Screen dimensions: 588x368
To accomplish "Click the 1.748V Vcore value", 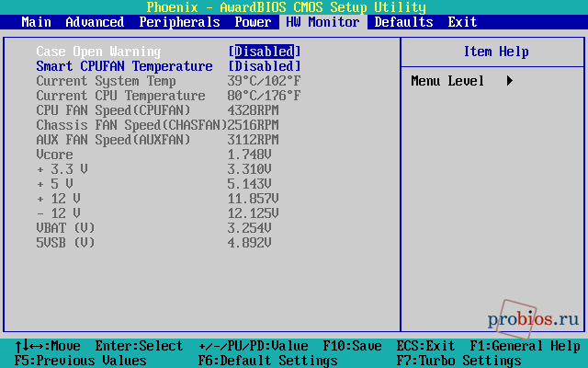I will pos(249,155).
